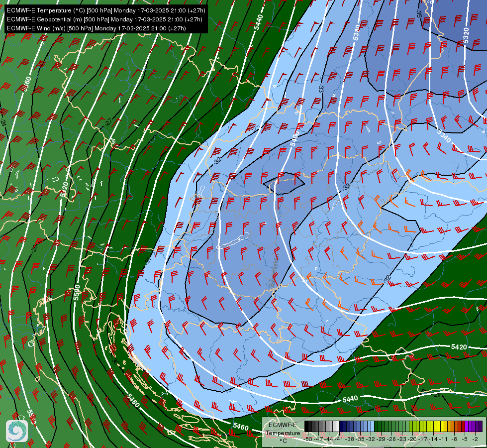Image resolution: width=487 pixels, height=448 pixels.
Task: Click the 5420 geopotential contour label
Action: coord(459,347)
